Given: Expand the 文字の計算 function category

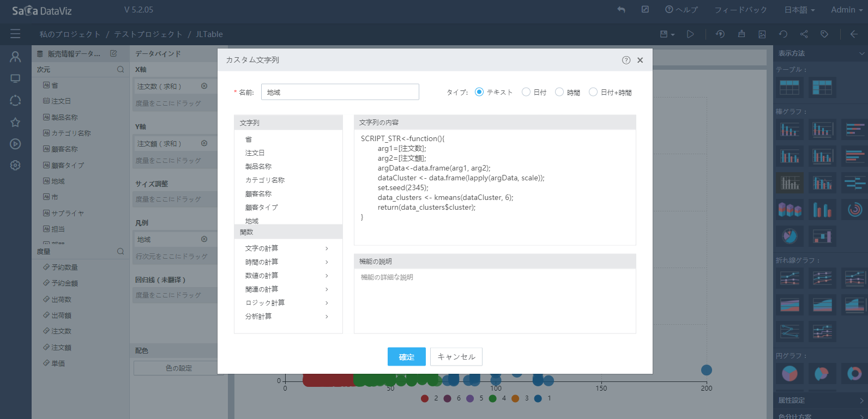Looking at the screenshot, I should 287,248.
